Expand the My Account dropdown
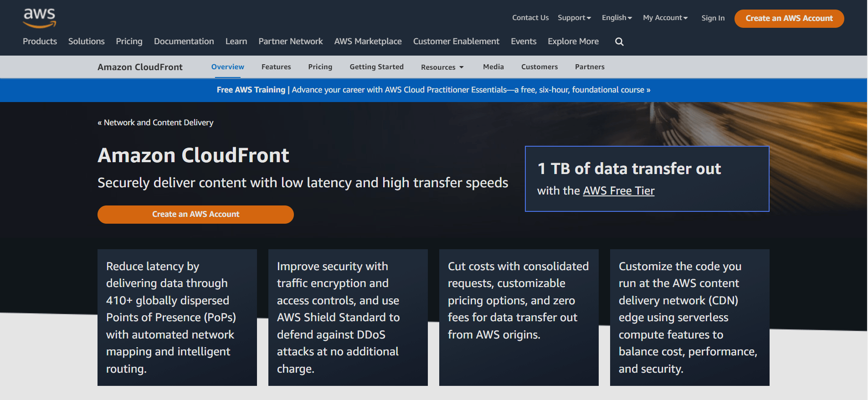868x400 pixels. coord(665,18)
